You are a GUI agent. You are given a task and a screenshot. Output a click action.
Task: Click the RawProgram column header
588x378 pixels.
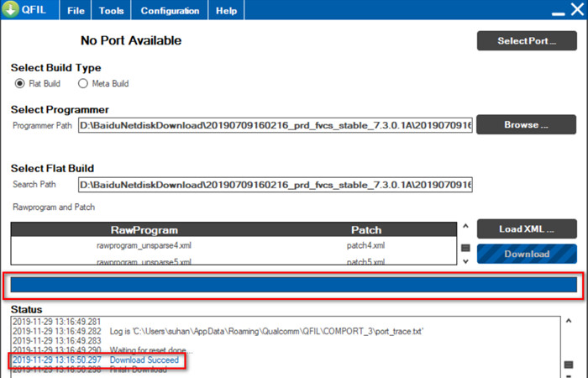point(144,230)
